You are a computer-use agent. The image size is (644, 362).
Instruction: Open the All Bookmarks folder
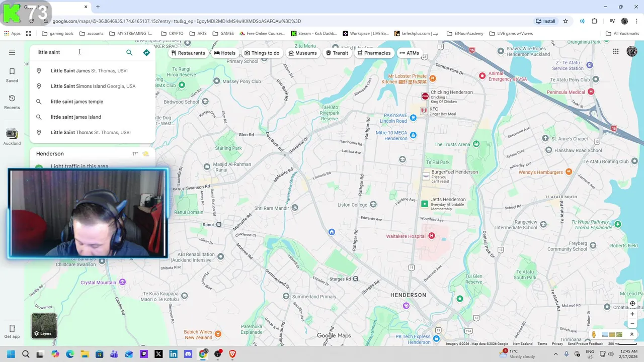pos(622,34)
